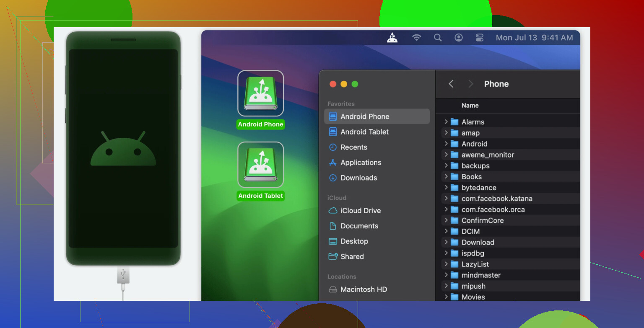This screenshot has height=328, width=644.
Task: Open the user account menu icon
Action: [x=459, y=38]
